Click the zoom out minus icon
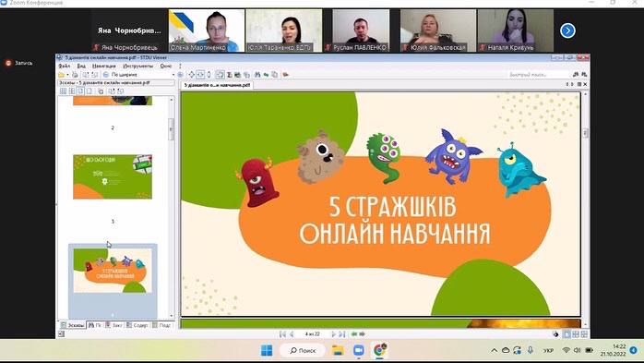 click(106, 75)
